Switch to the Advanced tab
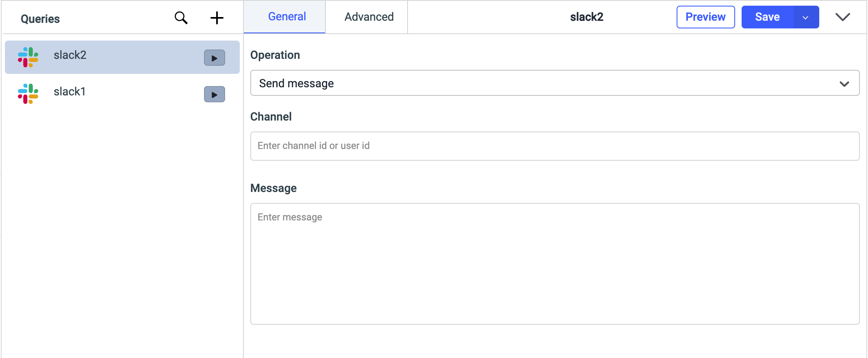Image resolution: width=868 pixels, height=358 pixels. 369,17
